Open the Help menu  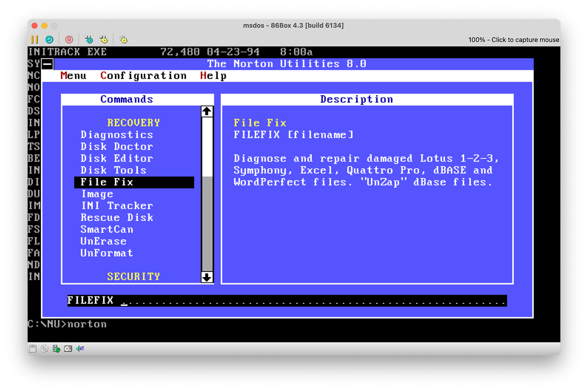213,76
